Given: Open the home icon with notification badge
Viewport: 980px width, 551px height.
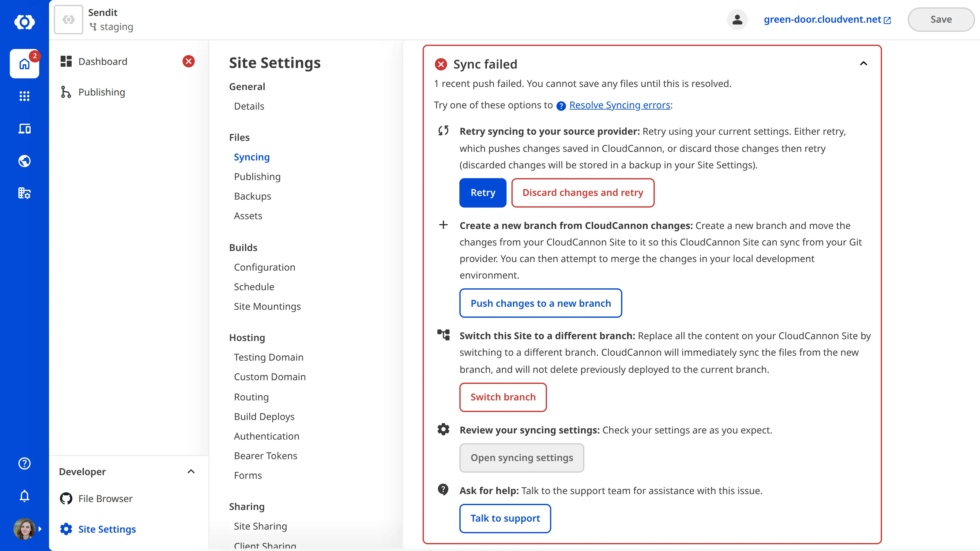Looking at the screenshot, I should coord(24,63).
